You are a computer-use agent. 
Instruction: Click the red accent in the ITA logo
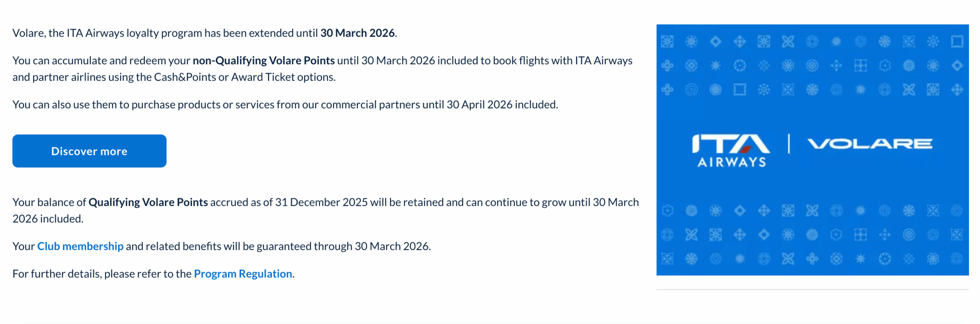click(745, 149)
